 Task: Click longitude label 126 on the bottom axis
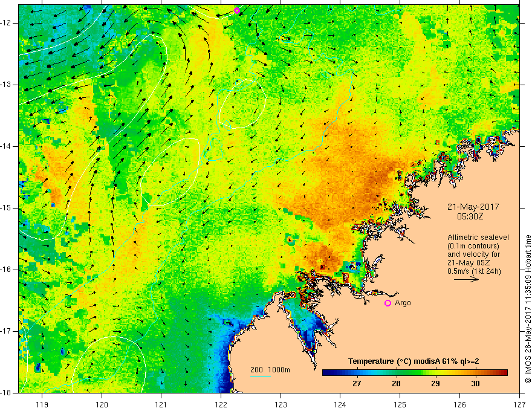pyautogui.click(x=459, y=404)
